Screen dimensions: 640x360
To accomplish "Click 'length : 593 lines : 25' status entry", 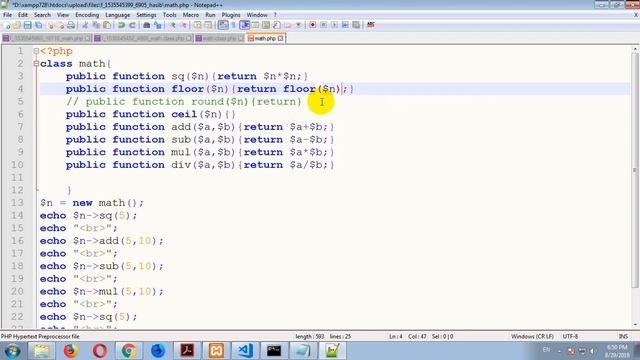I will coord(323,337).
